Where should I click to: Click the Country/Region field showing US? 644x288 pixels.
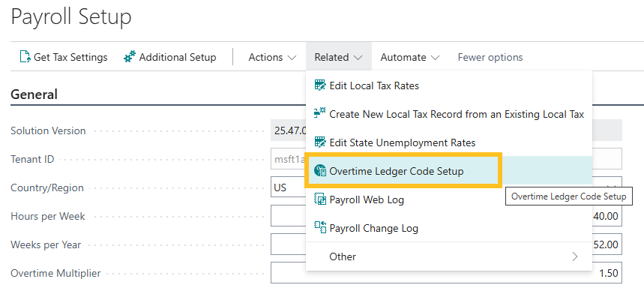pos(446,187)
